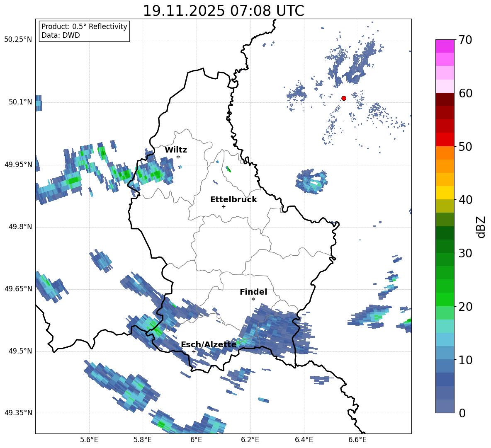Screen dimensions: 491x448
Task: Click the yellow colorbar segment near 40
Action: (445, 193)
